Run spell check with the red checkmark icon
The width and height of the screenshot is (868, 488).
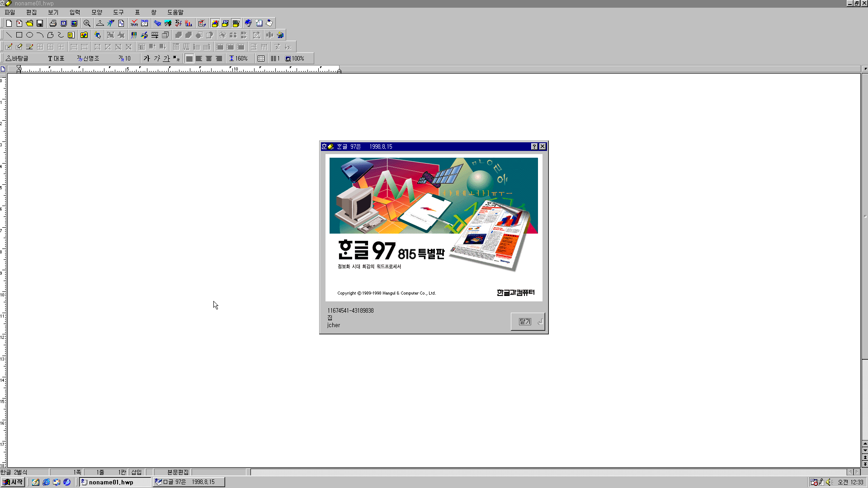tap(134, 23)
